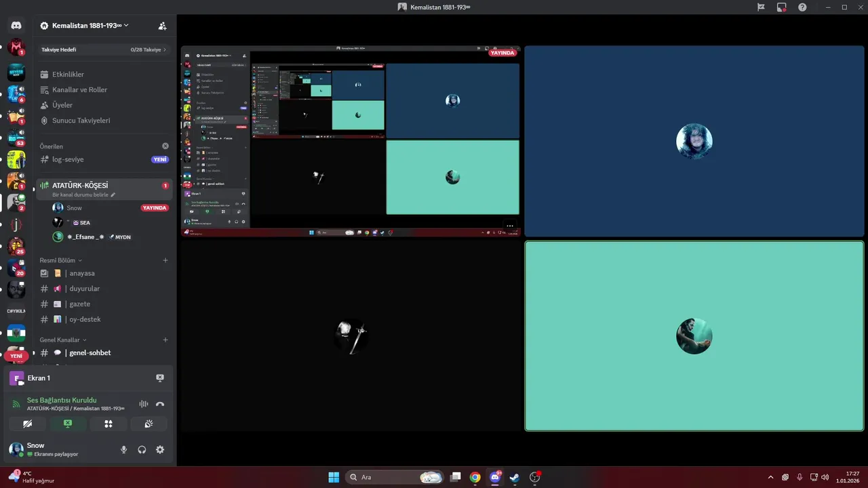Screen dimensions: 868x488
Task: Dismiss the Önerilen suggested channel section
Action: click(x=165, y=146)
